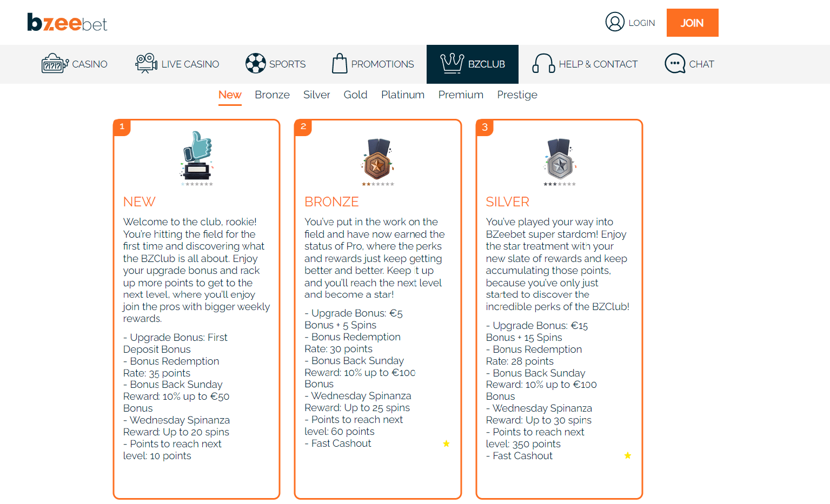Click 'Reward: 10% up to €50' text

click(176, 397)
